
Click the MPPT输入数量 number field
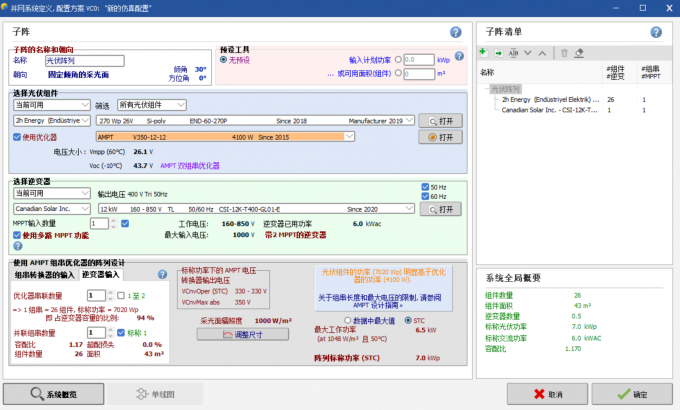tap(99, 223)
